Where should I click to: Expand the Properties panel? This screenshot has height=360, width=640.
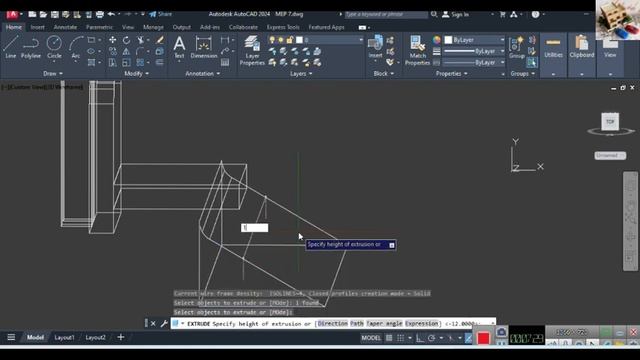tap(451, 74)
